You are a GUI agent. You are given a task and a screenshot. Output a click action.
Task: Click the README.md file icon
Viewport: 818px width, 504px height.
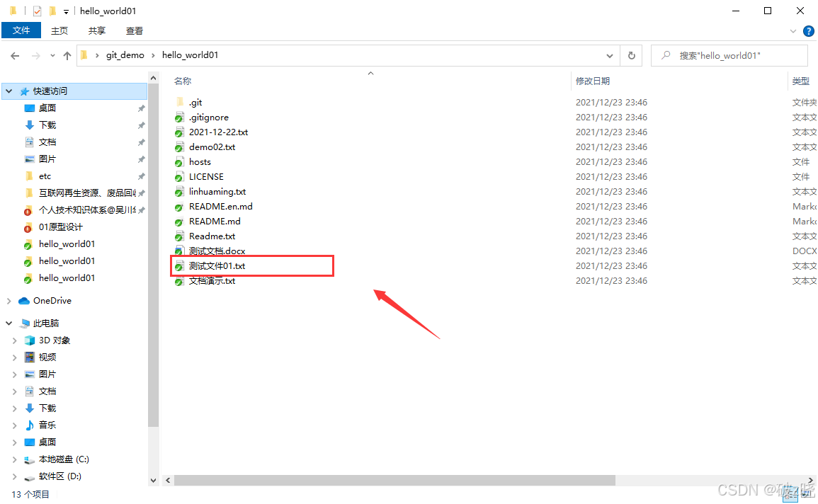179,222
